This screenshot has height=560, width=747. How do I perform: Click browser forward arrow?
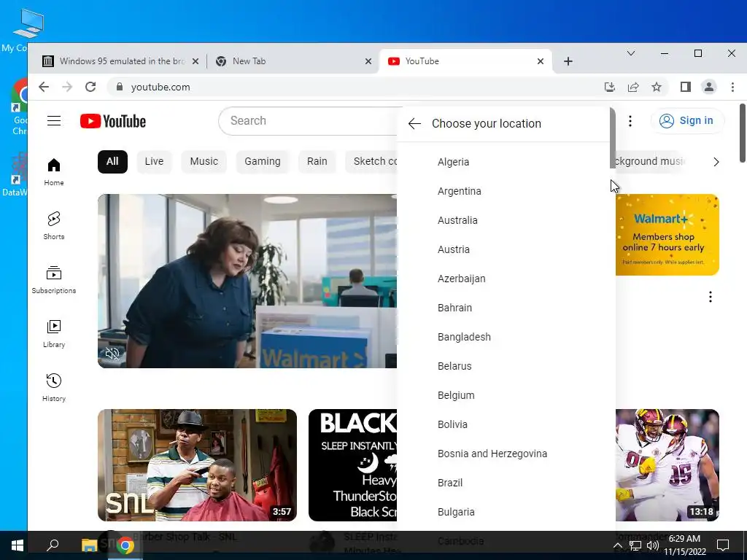pyautogui.click(x=67, y=87)
